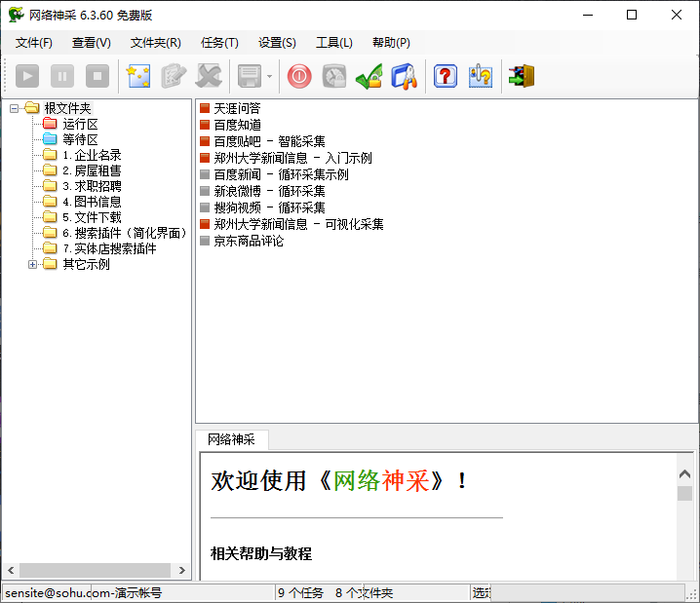Click the Pause toolbar button
Image resolution: width=700 pixels, height=603 pixels.
62,76
